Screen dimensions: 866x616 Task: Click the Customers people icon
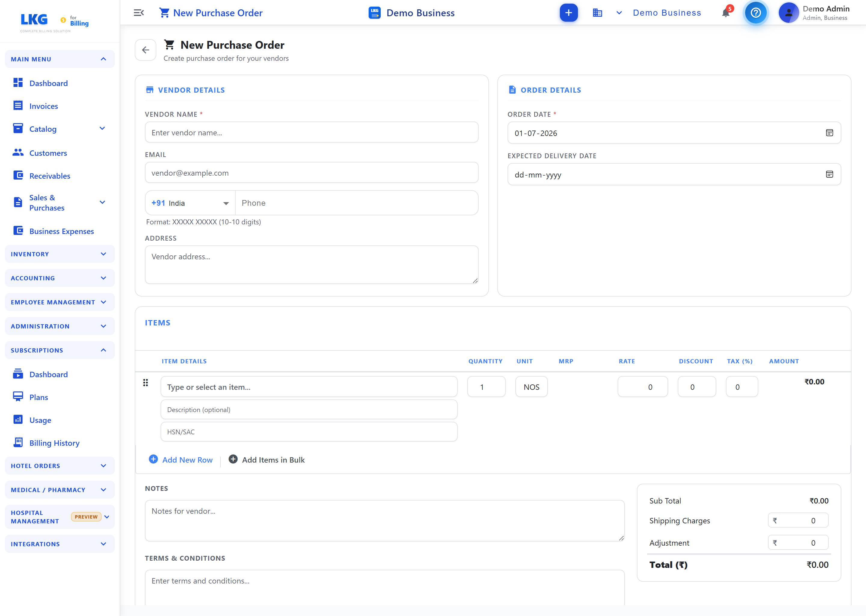pos(18,152)
